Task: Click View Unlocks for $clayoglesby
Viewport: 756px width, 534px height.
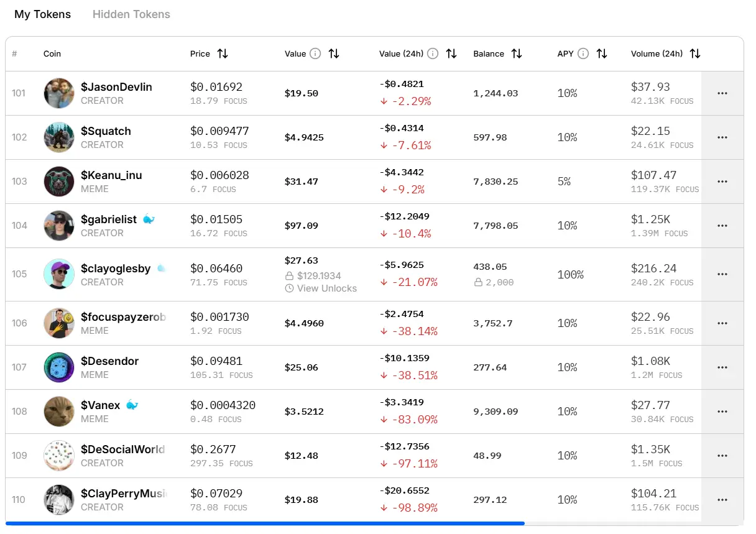Action: click(321, 288)
